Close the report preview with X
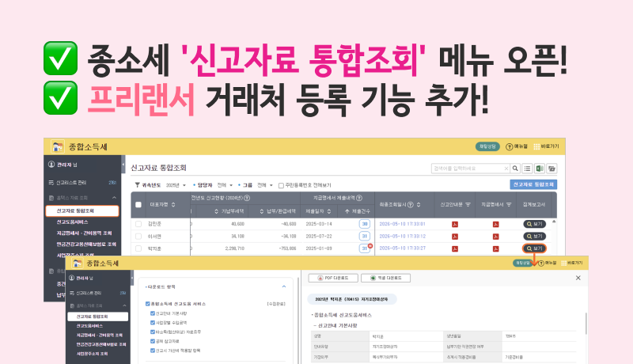 click(578, 278)
